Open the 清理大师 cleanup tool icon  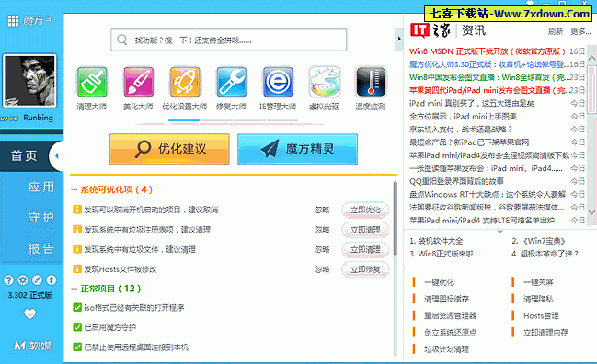(x=92, y=82)
